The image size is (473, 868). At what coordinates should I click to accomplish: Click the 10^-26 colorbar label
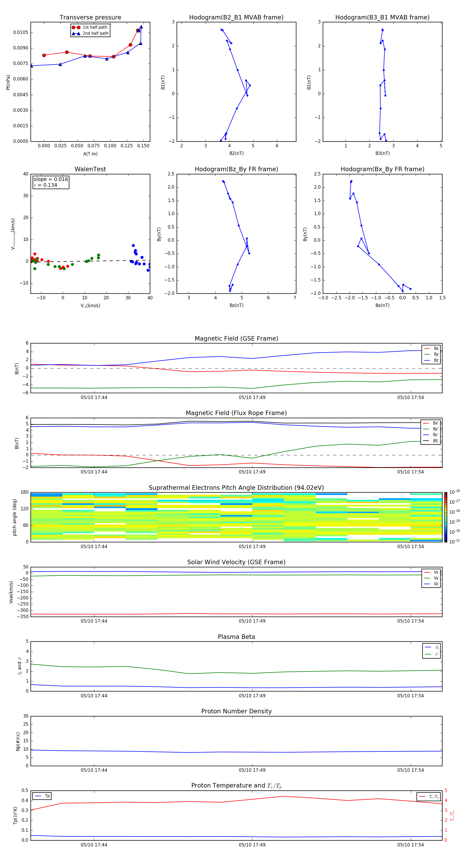point(455,492)
